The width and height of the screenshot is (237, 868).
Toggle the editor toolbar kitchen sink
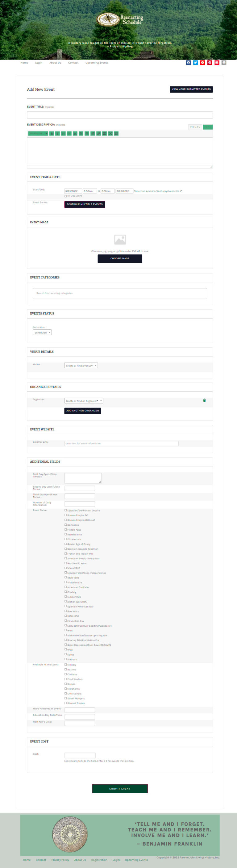coord(116,133)
